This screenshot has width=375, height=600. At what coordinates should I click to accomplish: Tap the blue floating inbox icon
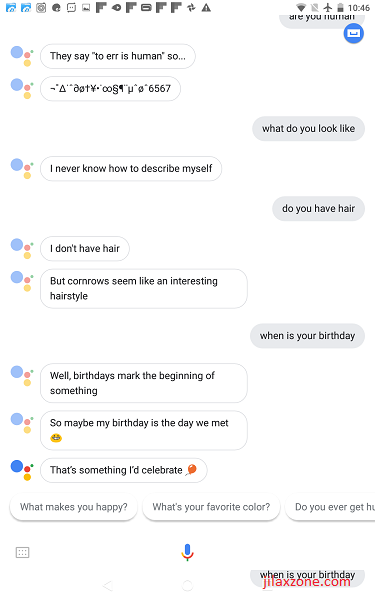point(353,33)
